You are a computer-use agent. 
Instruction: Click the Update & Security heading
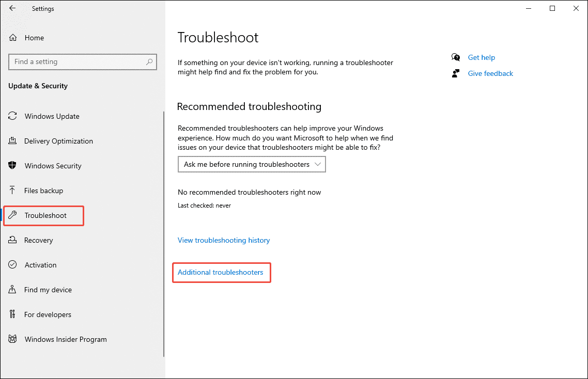(x=38, y=86)
